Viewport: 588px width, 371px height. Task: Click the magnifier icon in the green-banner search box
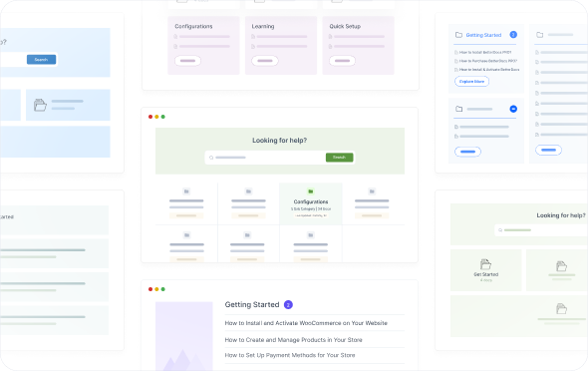pos(211,158)
